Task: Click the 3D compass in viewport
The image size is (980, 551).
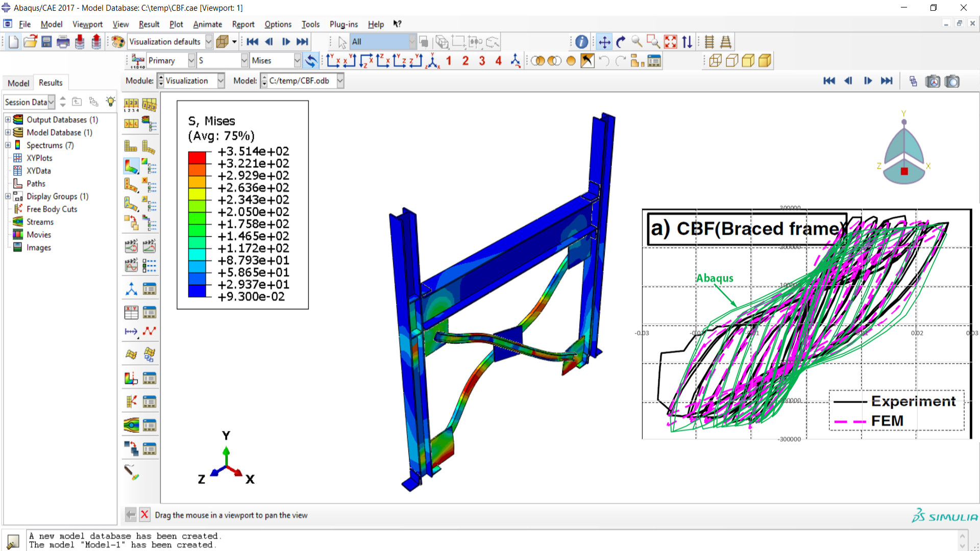Action: pyautogui.click(x=904, y=148)
